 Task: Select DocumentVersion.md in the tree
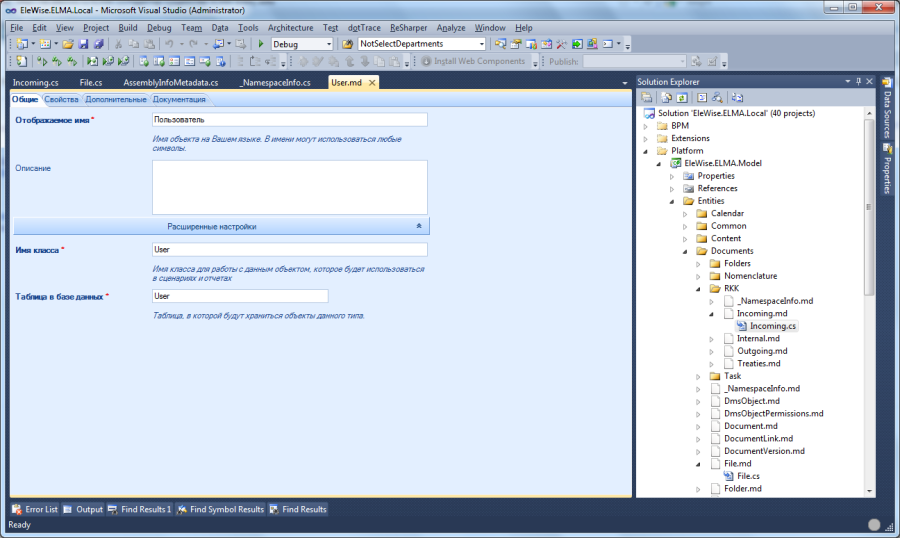coord(764,451)
